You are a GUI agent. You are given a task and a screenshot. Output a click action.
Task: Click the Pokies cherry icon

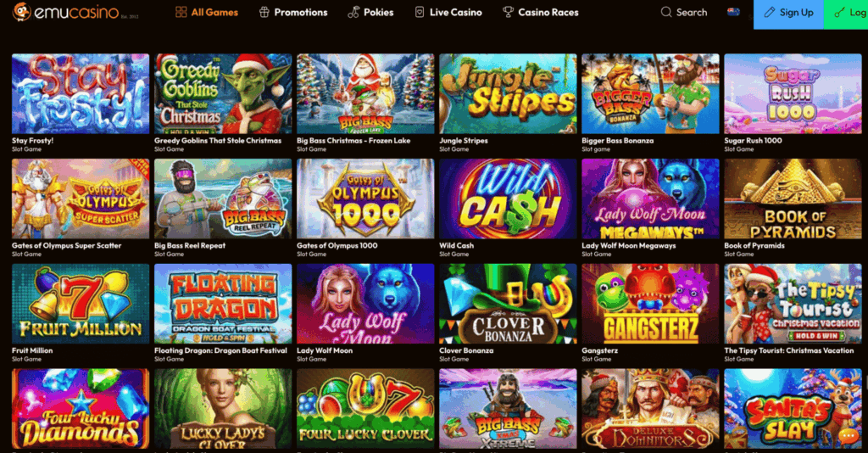(353, 12)
